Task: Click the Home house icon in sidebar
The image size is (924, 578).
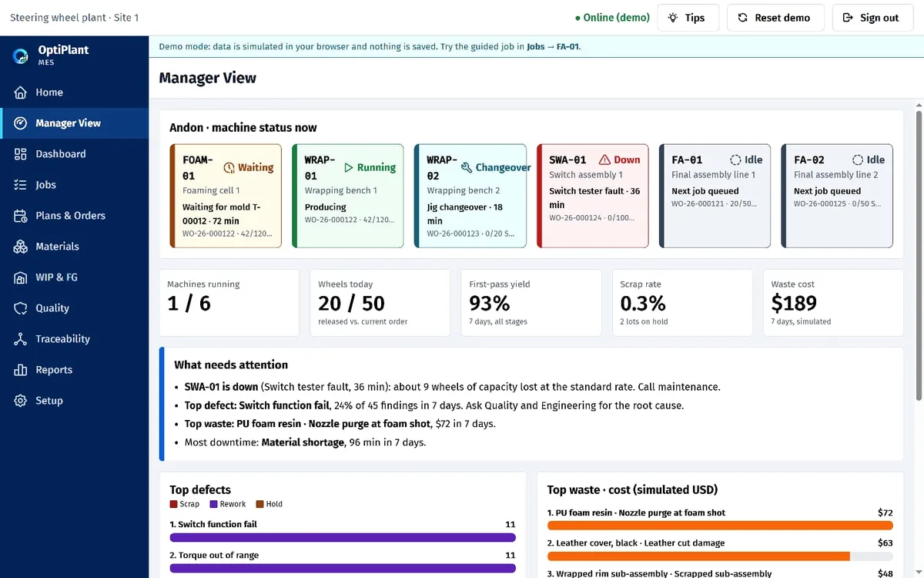Action: [x=21, y=92]
